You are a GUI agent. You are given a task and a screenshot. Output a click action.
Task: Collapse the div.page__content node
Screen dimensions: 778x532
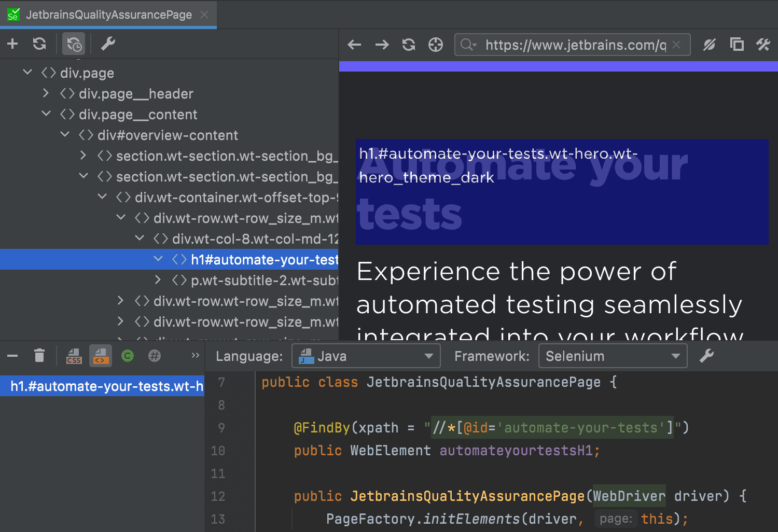click(x=46, y=114)
